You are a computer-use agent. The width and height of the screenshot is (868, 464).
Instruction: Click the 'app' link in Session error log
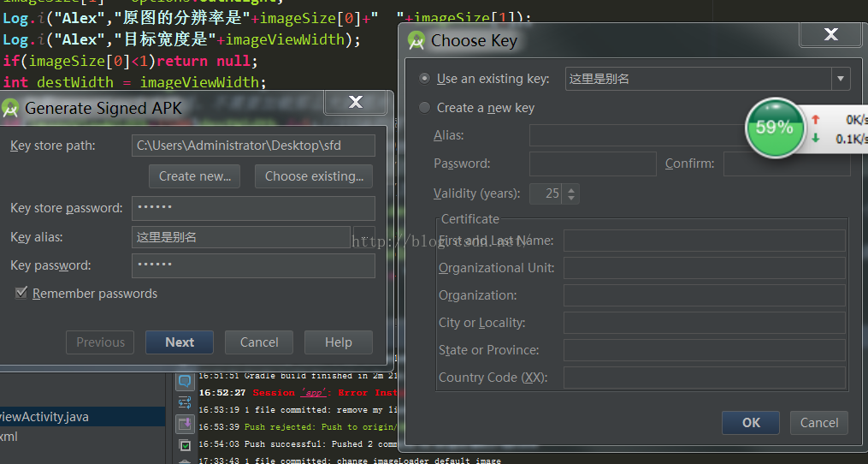point(313,392)
